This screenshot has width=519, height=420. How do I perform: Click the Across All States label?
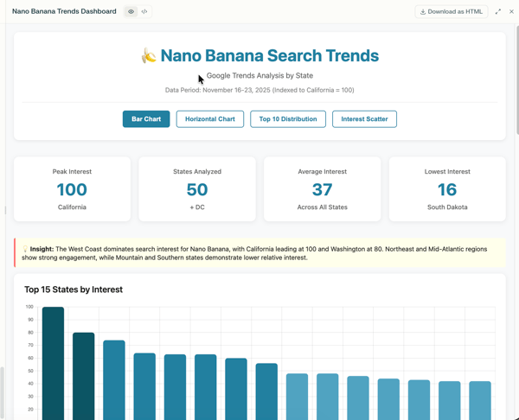coord(322,207)
